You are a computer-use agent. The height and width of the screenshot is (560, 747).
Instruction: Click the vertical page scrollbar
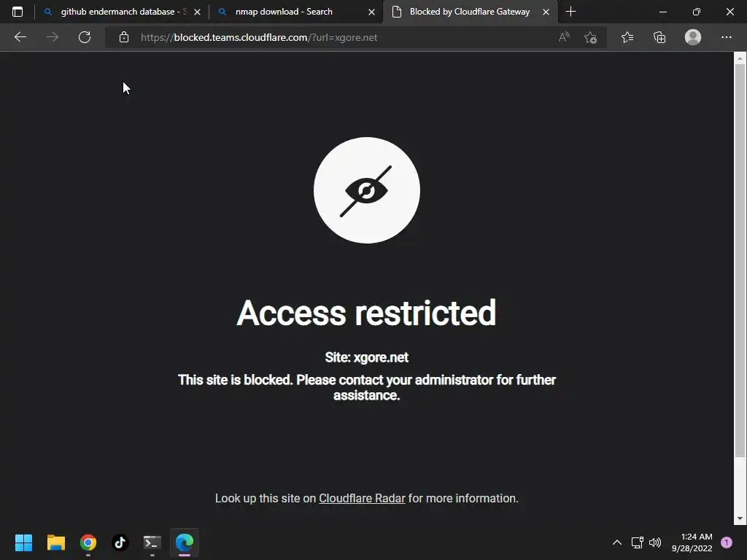click(740, 287)
